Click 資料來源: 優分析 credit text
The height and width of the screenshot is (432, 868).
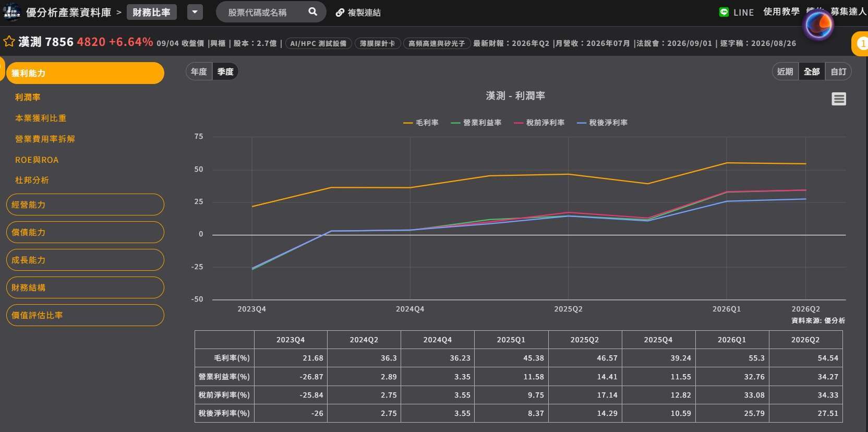pyautogui.click(x=818, y=320)
